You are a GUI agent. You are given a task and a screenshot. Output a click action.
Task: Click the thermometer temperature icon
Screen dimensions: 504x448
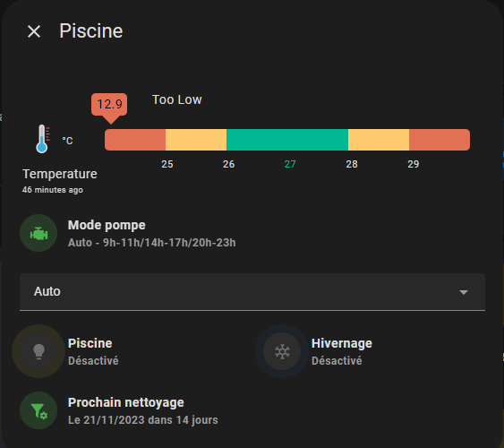pos(42,139)
